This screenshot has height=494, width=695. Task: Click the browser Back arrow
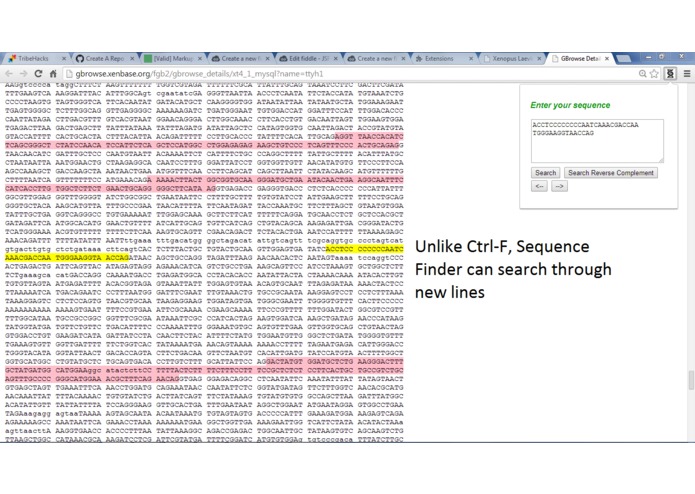pos(9,74)
